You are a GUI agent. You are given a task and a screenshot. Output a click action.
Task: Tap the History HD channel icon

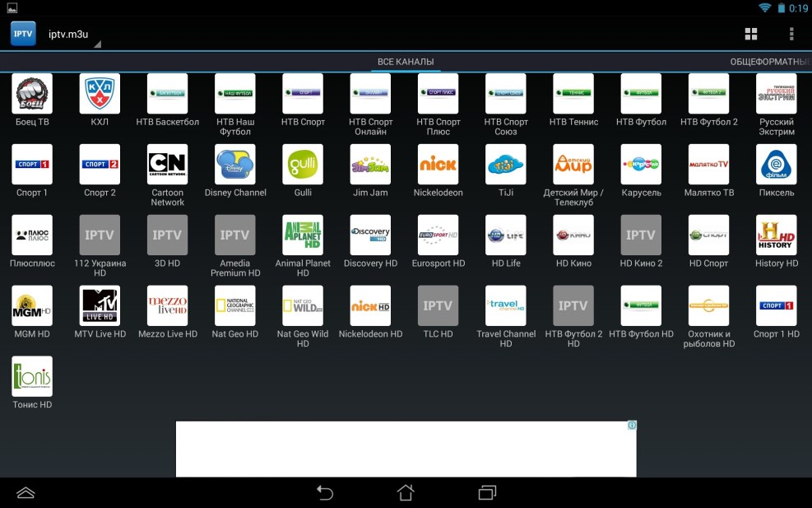tap(776, 235)
